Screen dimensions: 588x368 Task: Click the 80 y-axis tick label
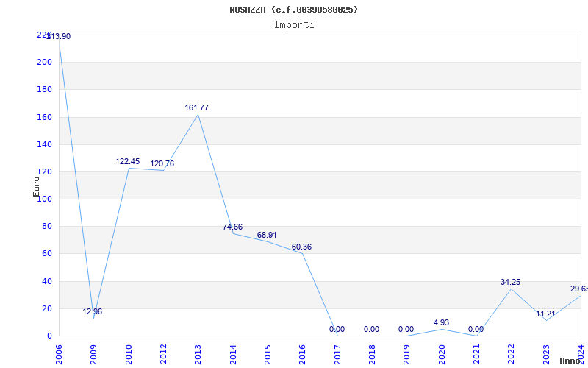pos(46,227)
